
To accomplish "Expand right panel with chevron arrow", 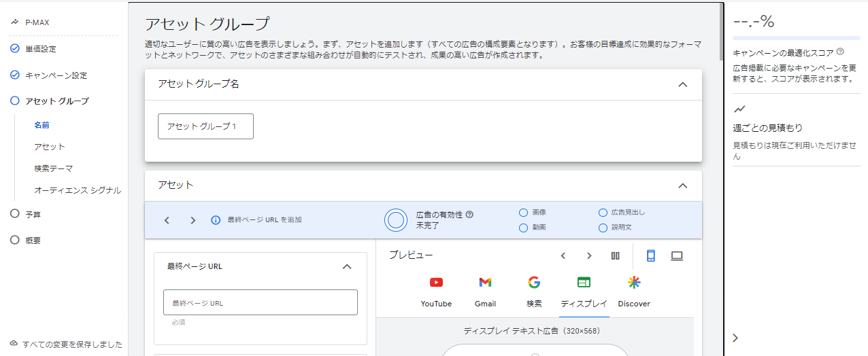I will coord(735,338).
